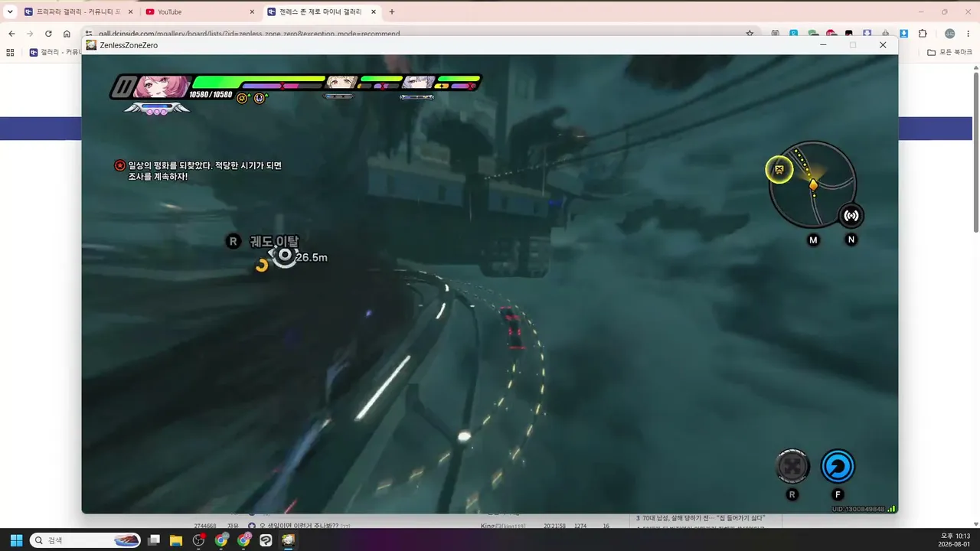The height and width of the screenshot is (551, 980).
Task: Switch to the blonde second squad member
Action: coord(341,82)
